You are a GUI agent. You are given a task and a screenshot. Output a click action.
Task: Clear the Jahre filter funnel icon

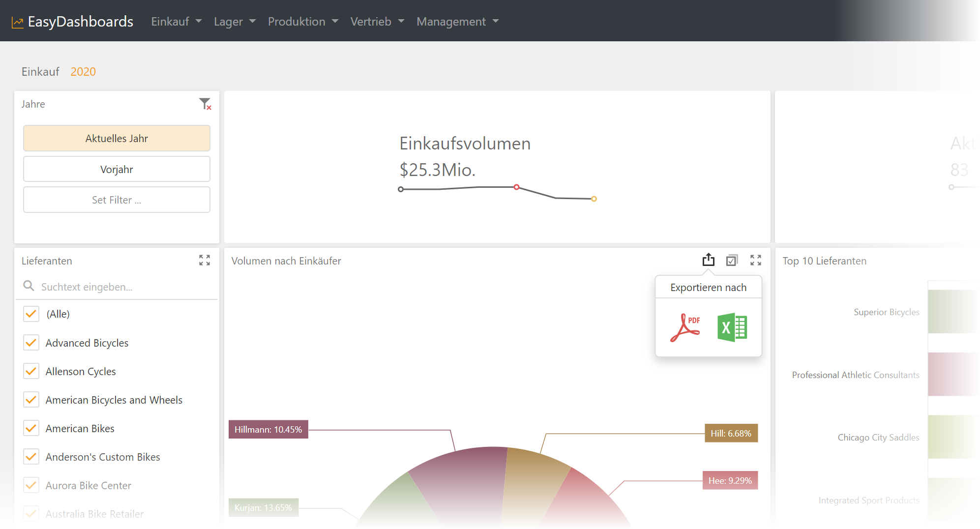(x=205, y=104)
